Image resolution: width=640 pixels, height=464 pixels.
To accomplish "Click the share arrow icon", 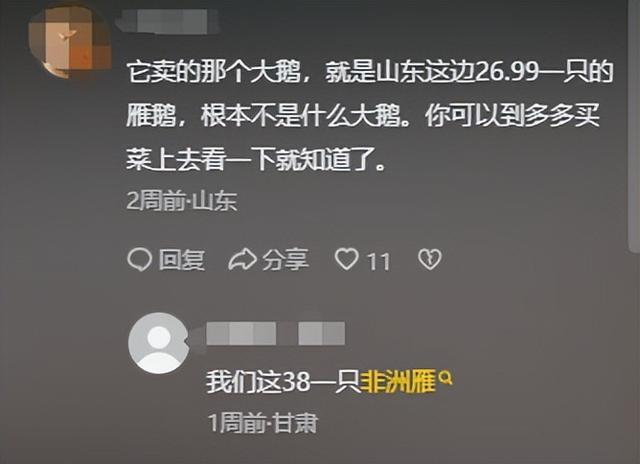I will pyautogui.click(x=242, y=260).
